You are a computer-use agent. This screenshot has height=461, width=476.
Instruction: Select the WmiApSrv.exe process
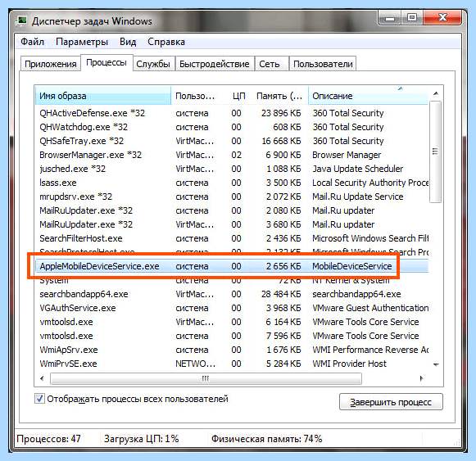(x=232, y=350)
